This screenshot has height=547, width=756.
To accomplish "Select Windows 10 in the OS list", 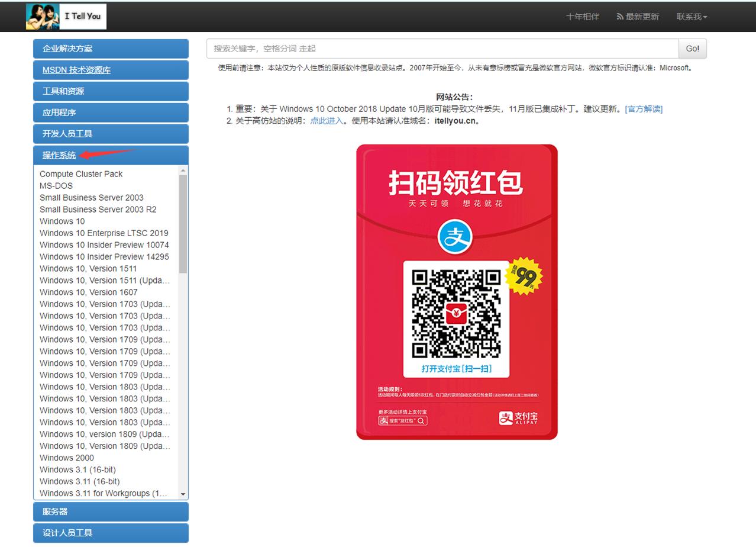I will click(x=62, y=221).
